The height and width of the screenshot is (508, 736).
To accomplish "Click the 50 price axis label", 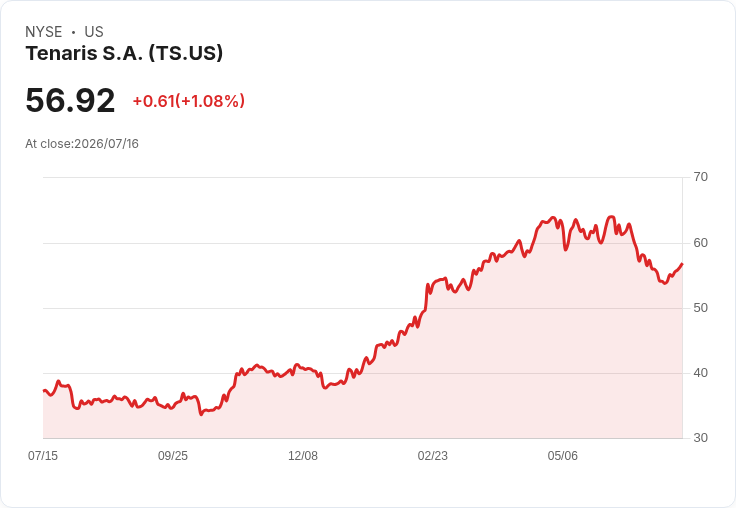I will pos(700,308).
